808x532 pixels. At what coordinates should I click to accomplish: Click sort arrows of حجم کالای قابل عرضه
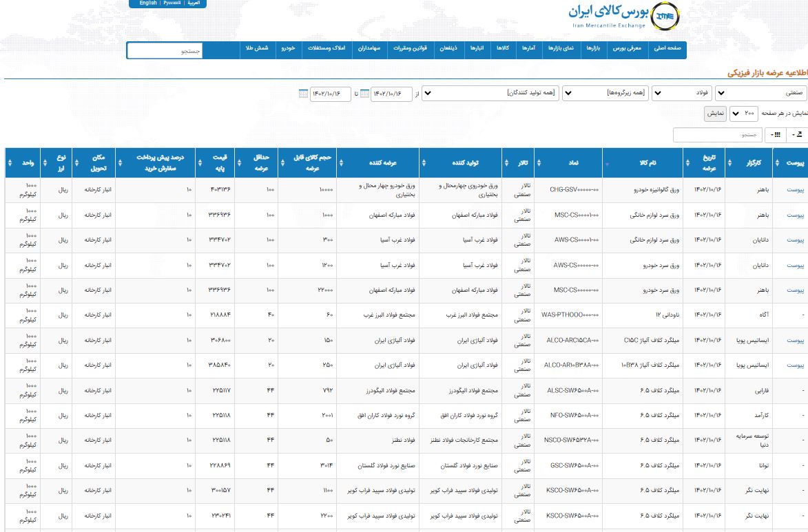pyautogui.click(x=282, y=163)
